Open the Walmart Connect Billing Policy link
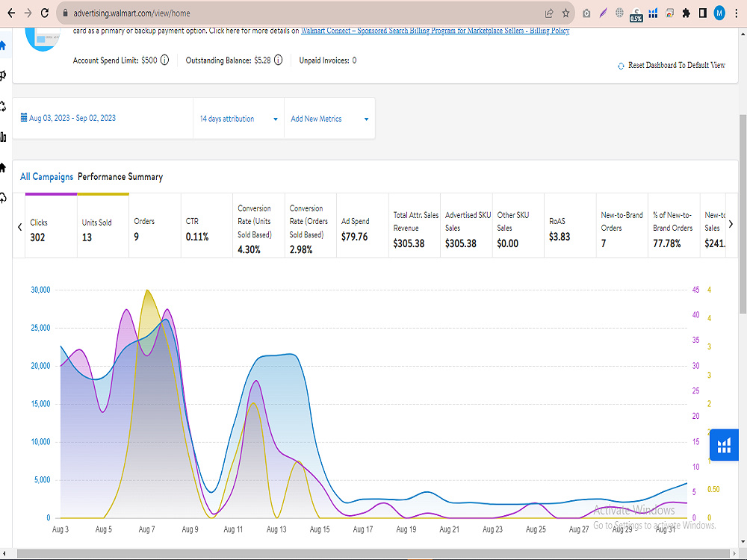 point(435,31)
